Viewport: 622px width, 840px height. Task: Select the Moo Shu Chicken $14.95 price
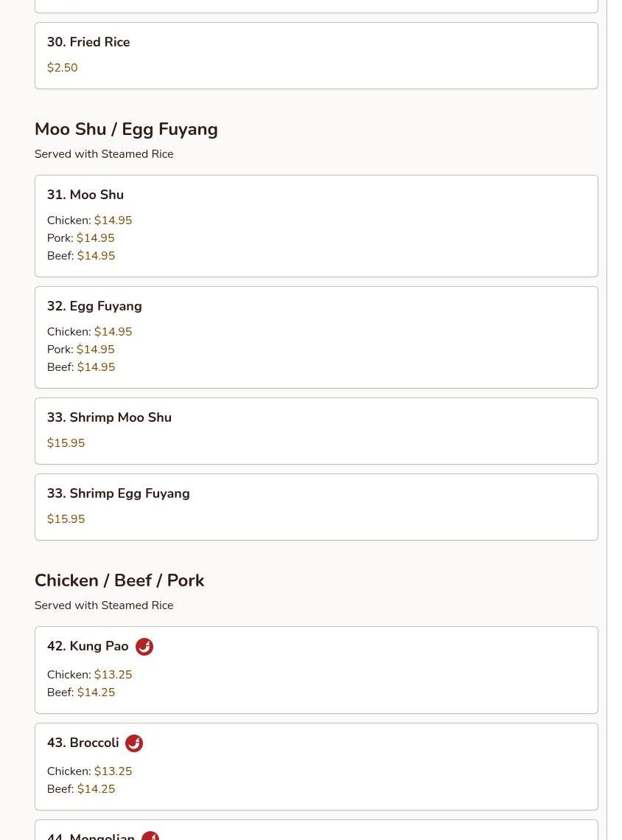pos(113,221)
